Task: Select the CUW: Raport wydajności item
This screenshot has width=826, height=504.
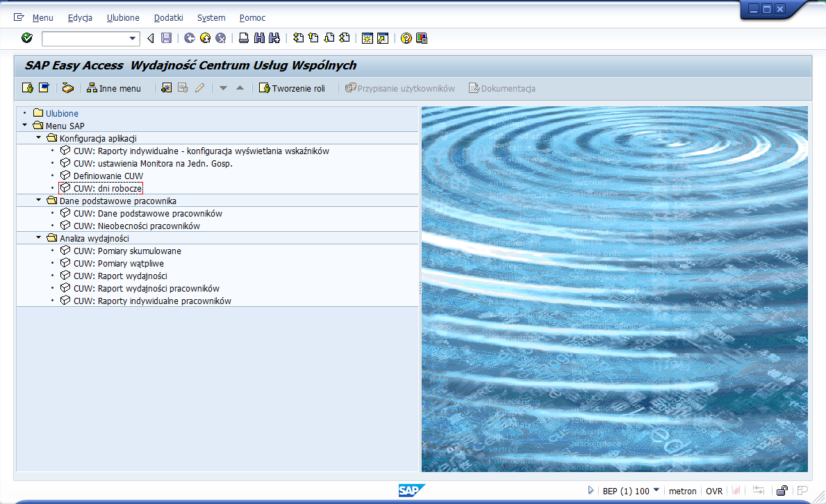Action: click(x=120, y=276)
